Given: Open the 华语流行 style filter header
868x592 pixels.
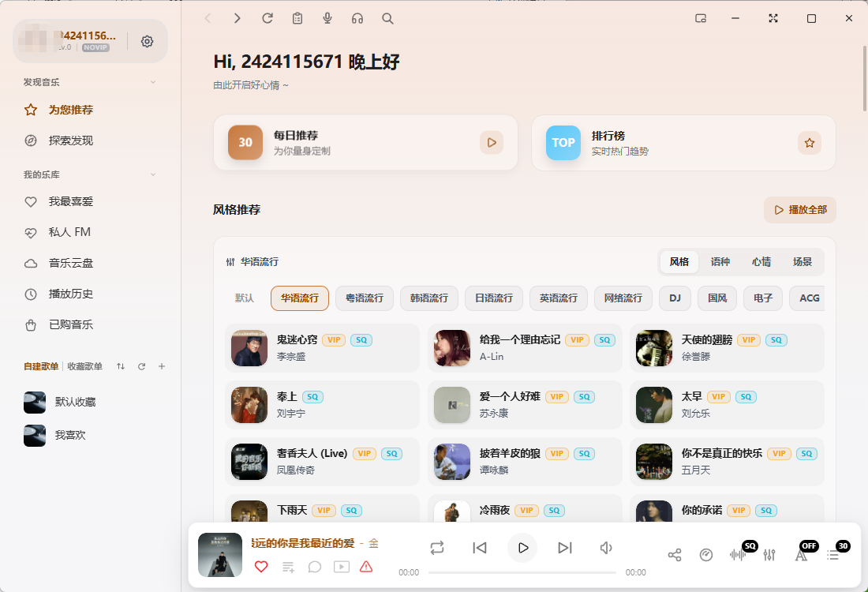Looking at the screenshot, I should 253,261.
